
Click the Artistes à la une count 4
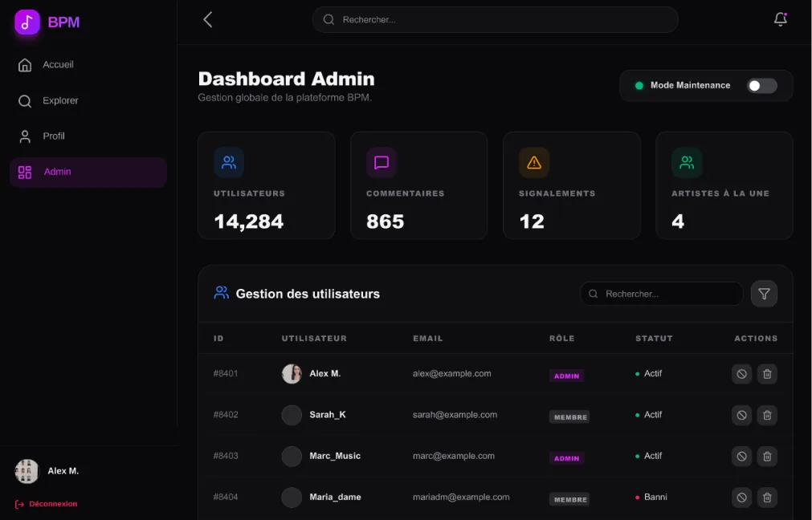(678, 221)
